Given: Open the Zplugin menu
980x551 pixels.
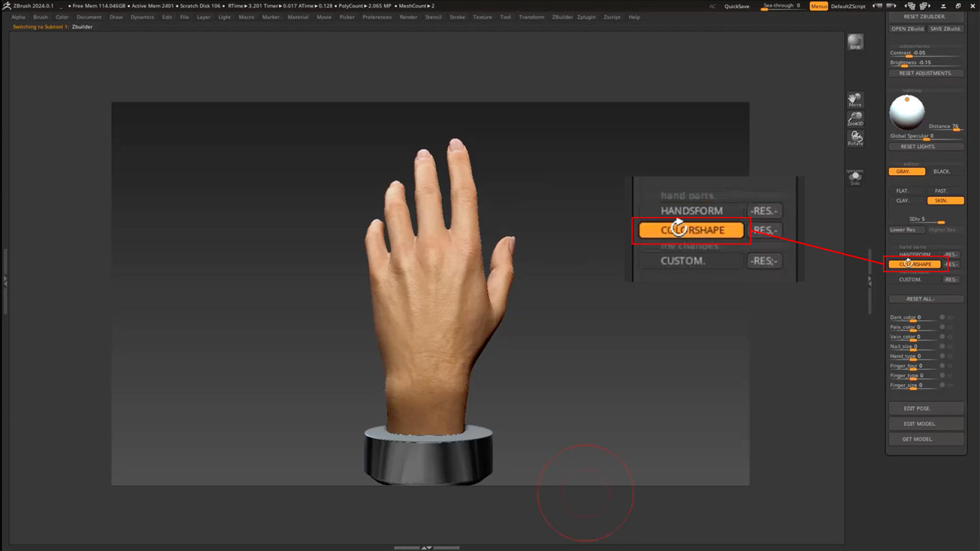Looking at the screenshot, I should 586,17.
